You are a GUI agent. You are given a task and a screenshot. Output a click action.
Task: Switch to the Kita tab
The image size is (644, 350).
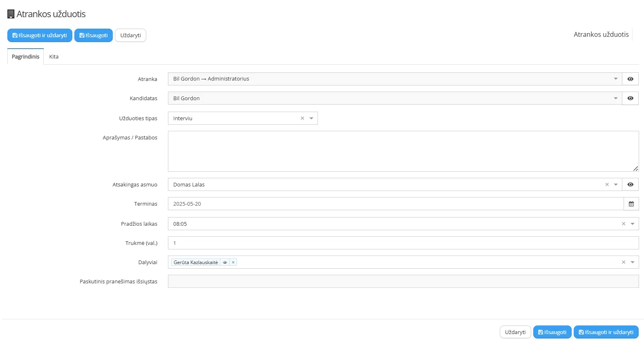(54, 57)
